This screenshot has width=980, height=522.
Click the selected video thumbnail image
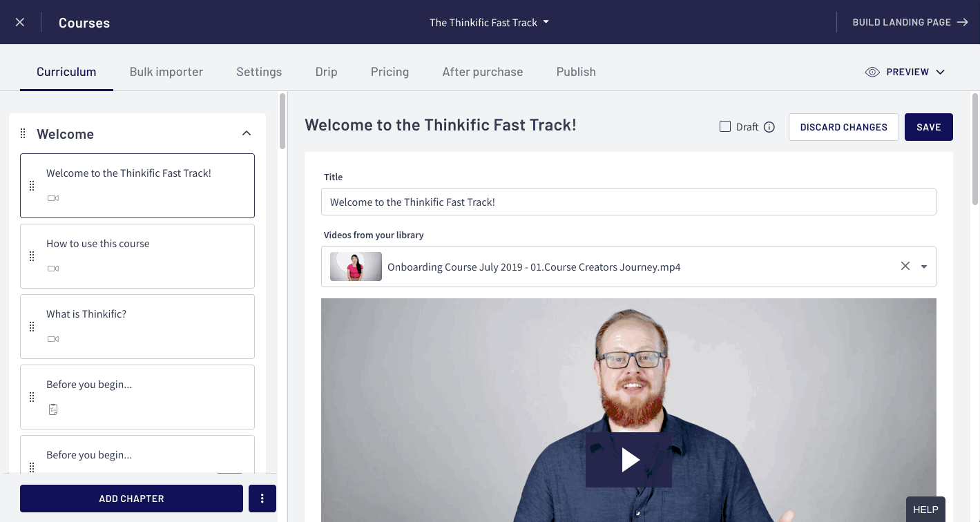click(x=356, y=267)
